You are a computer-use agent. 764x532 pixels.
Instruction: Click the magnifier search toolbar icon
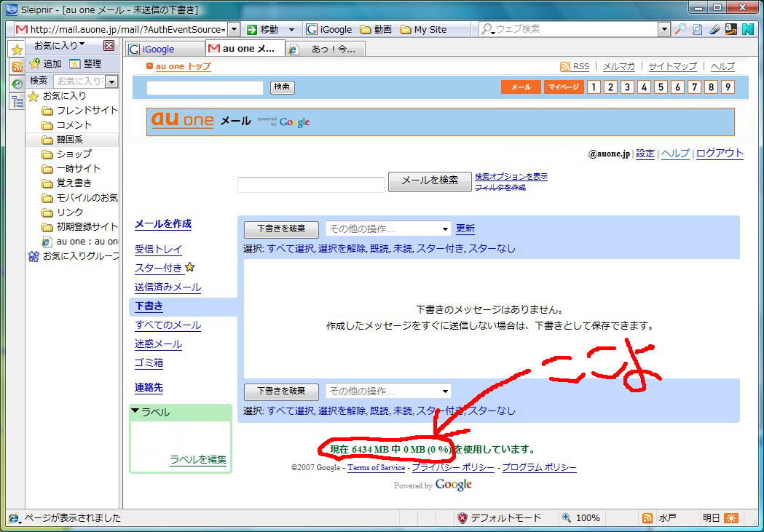[x=680, y=29]
